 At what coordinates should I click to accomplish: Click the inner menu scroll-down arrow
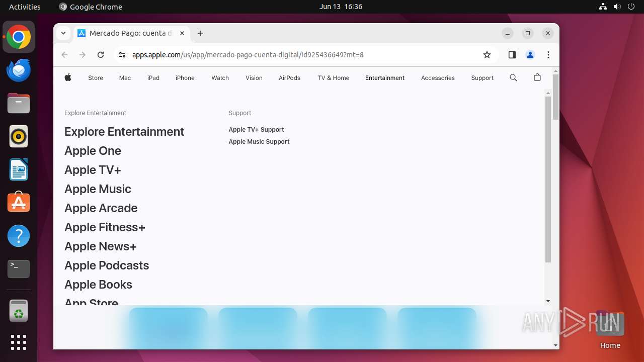tap(548, 301)
